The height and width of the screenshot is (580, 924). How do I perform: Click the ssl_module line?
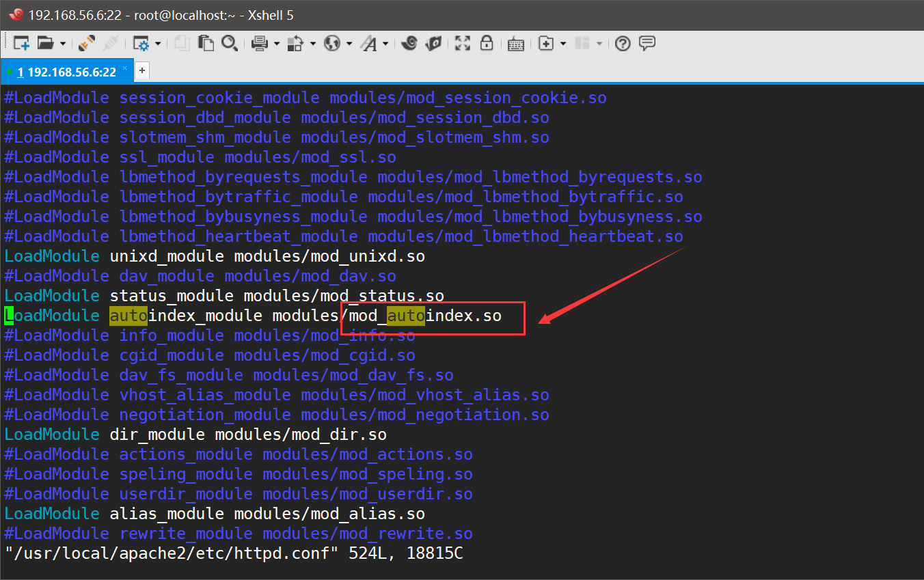(200, 157)
